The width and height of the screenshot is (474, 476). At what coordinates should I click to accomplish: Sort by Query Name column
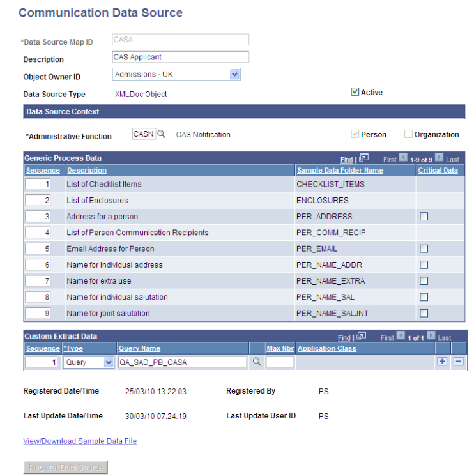pyautogui.click(x=140, y=348)
